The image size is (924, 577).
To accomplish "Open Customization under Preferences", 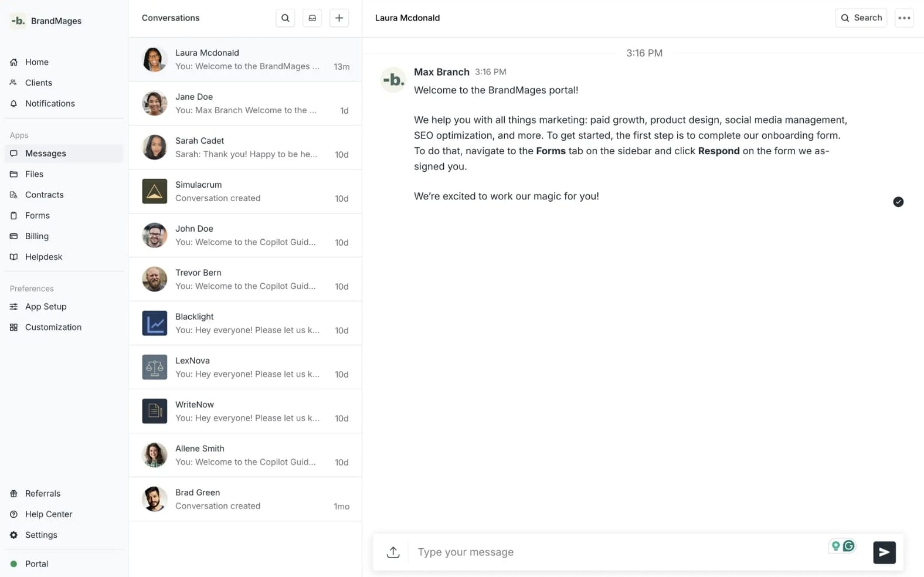I will click(64, 327).
